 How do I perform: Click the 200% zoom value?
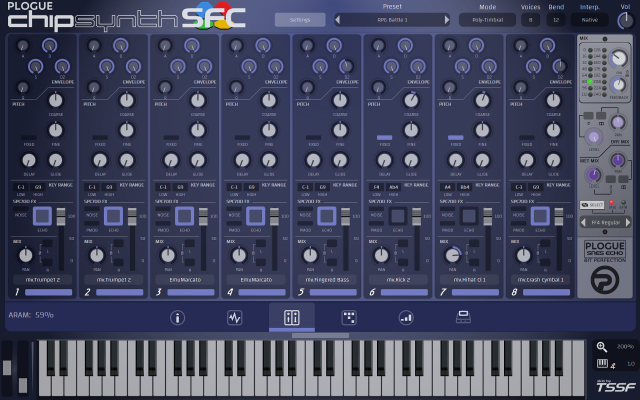[625, 347]
